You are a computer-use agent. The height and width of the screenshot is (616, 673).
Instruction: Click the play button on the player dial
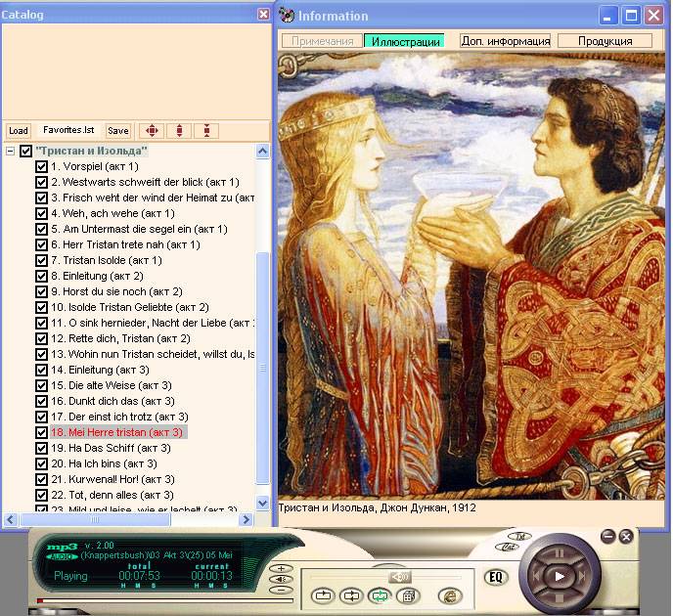559,577
